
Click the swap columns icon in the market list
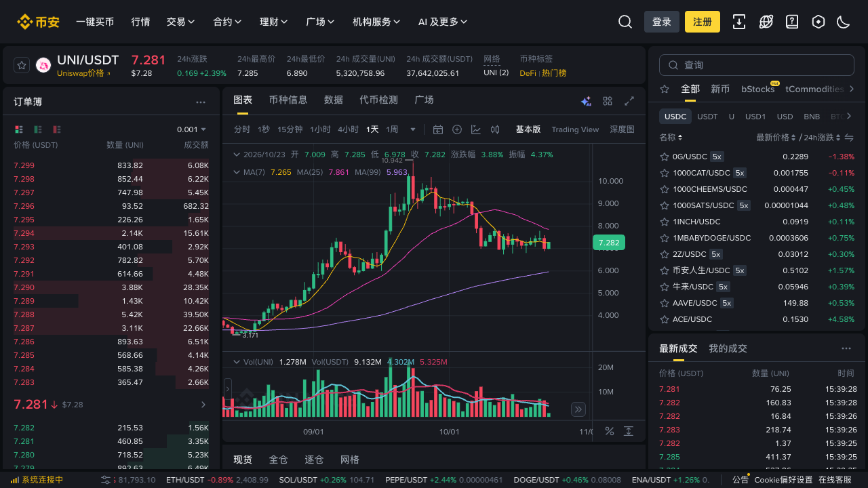coord(848,138)
